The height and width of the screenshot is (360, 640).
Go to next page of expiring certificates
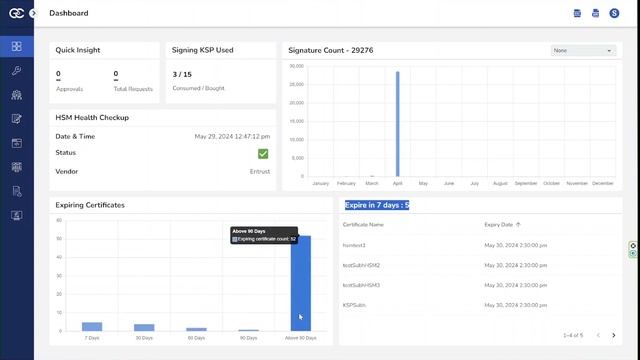coord(613,335)
